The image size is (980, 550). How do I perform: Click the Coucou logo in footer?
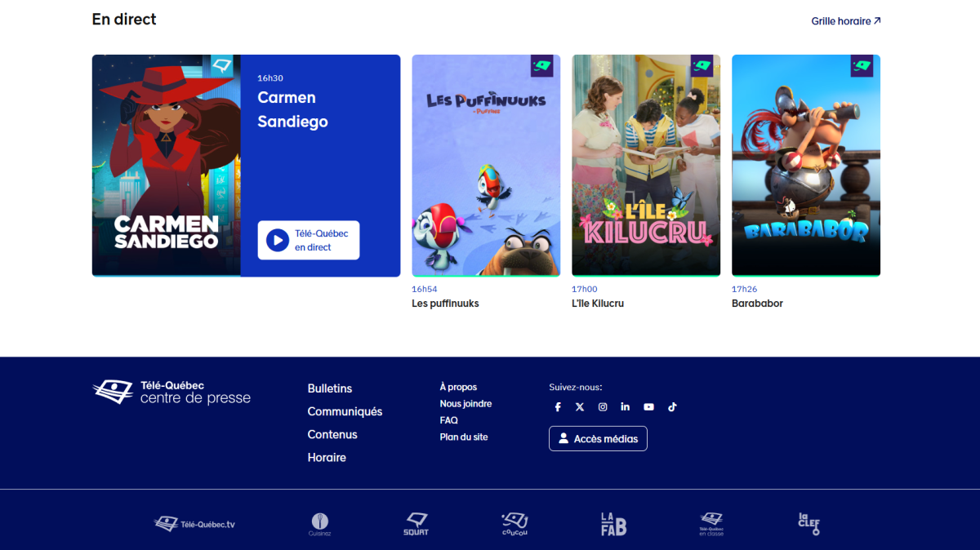click(514, 524)
